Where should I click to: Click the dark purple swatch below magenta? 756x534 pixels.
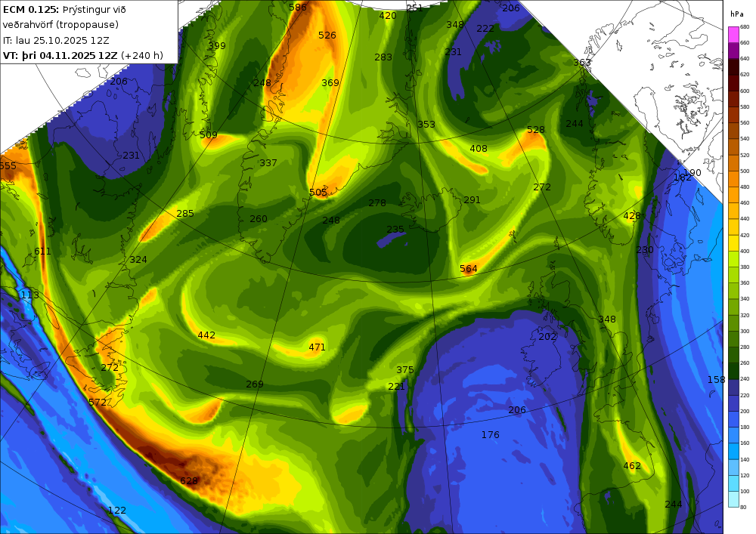coord(733,51)
